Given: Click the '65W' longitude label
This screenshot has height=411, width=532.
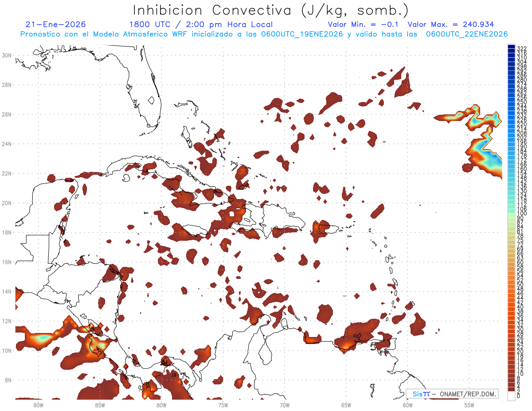Looking at the screenshot, I should 346,405.
